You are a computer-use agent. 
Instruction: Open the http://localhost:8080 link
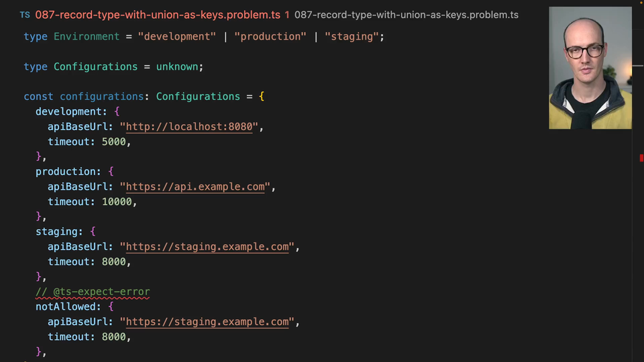pyautogui.click(x=189, y=127)
